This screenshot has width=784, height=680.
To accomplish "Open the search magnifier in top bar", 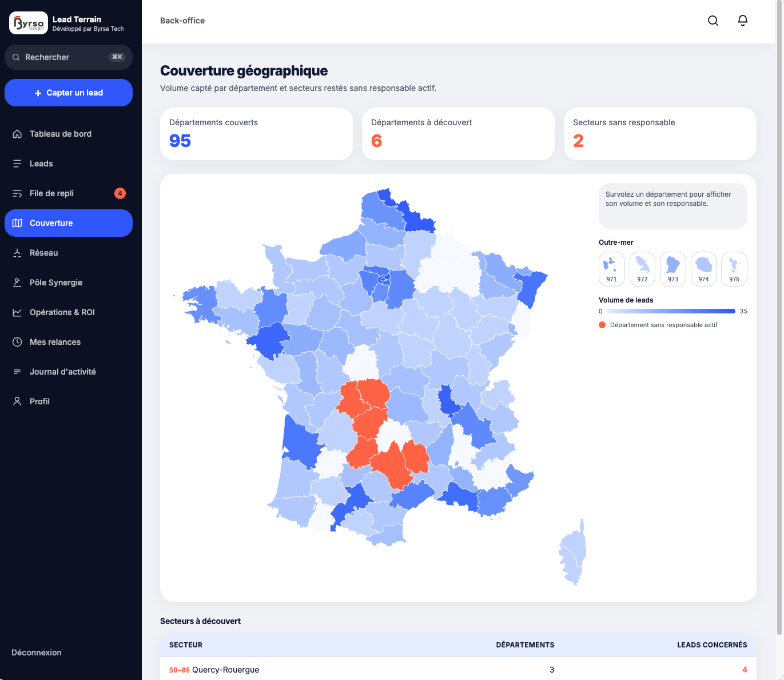I will click(x=713, y=21).
